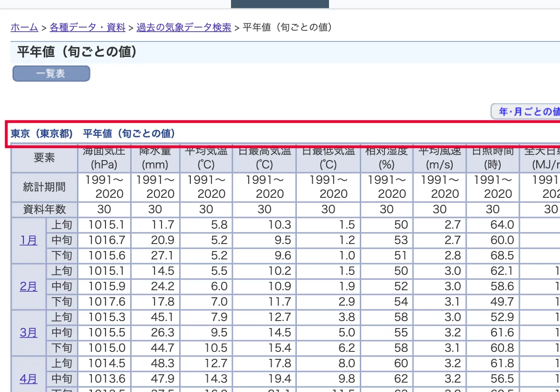
Task: Select the 東京（東京都） station title text
Action: [42, 134]
